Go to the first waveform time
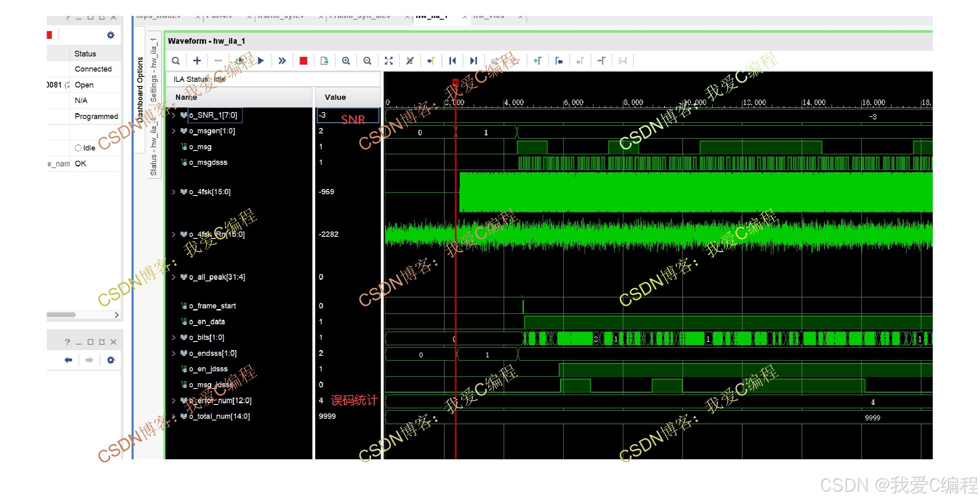The image size is (980, 501). 452,61
